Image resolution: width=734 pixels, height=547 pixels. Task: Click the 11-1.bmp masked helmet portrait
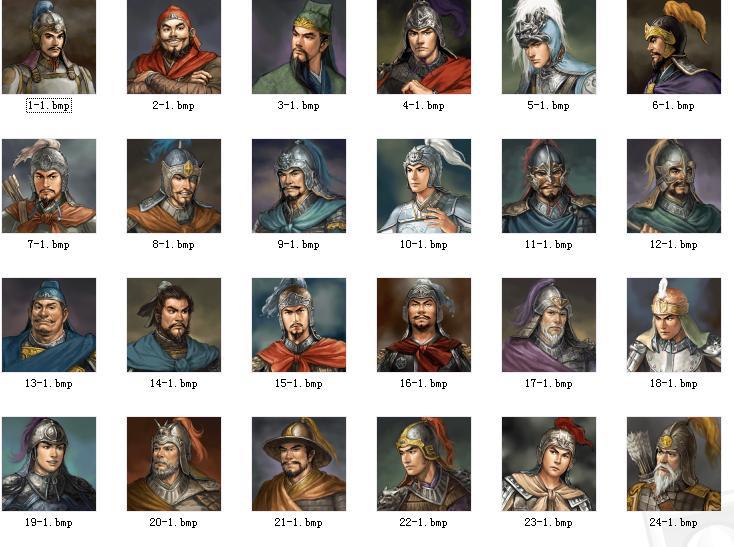coord(549,186)
